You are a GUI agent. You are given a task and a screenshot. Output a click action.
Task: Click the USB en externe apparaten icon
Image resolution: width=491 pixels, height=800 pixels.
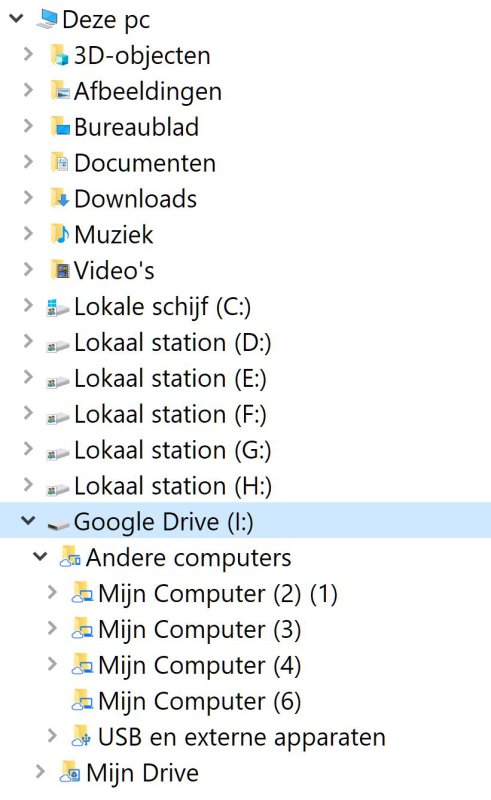click(x=81, y=737)
